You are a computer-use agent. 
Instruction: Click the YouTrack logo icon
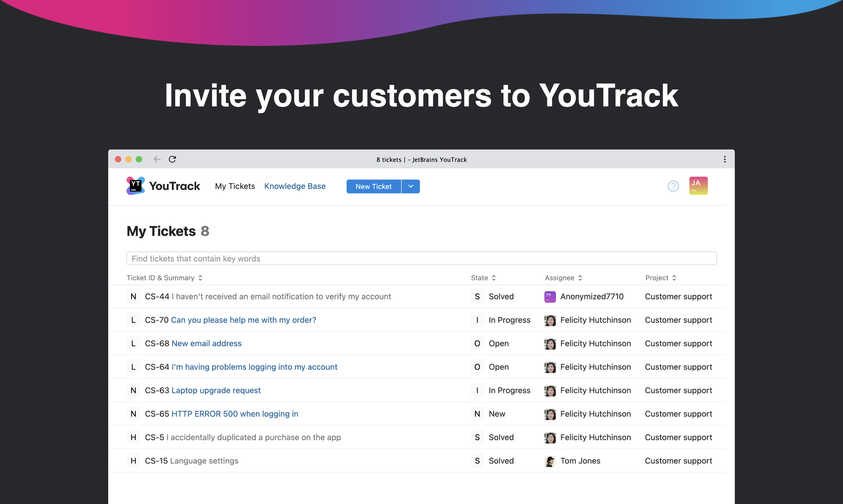[x=136, y=186]
